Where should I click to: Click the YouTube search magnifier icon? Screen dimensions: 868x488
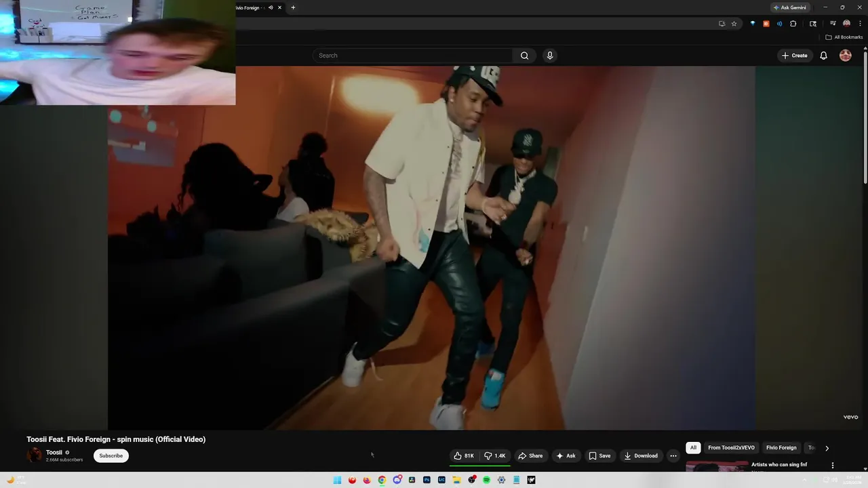[x=524, y=56]
